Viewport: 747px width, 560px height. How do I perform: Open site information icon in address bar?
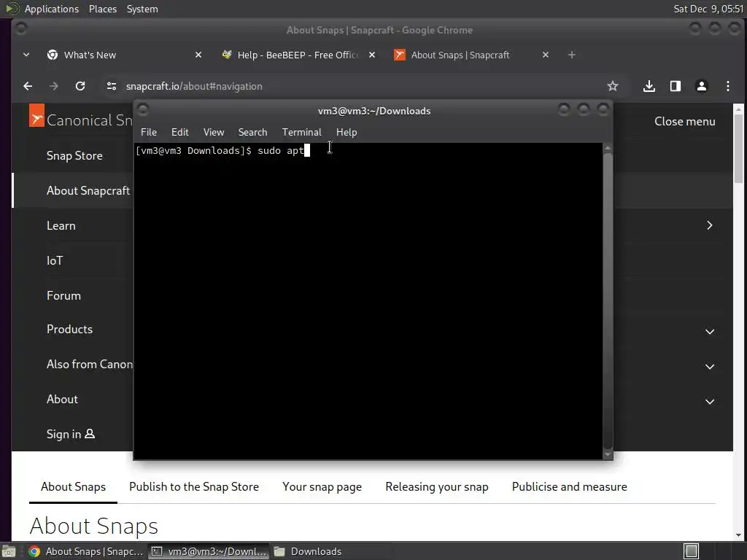click(x=112, y=86)
